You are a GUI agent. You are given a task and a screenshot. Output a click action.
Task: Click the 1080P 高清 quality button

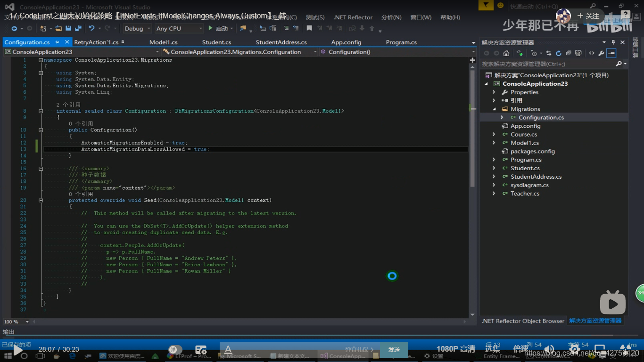coord(456,349)
